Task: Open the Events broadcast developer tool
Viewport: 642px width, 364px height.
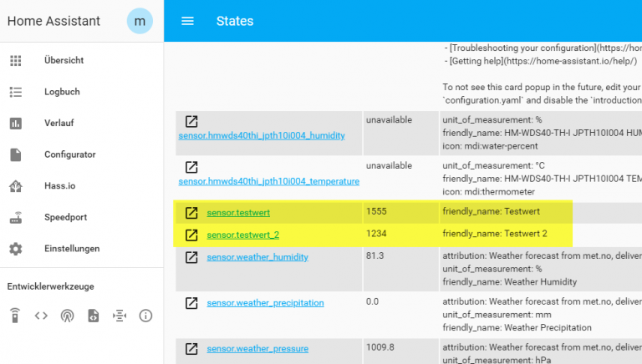Action: coord(67,315)
